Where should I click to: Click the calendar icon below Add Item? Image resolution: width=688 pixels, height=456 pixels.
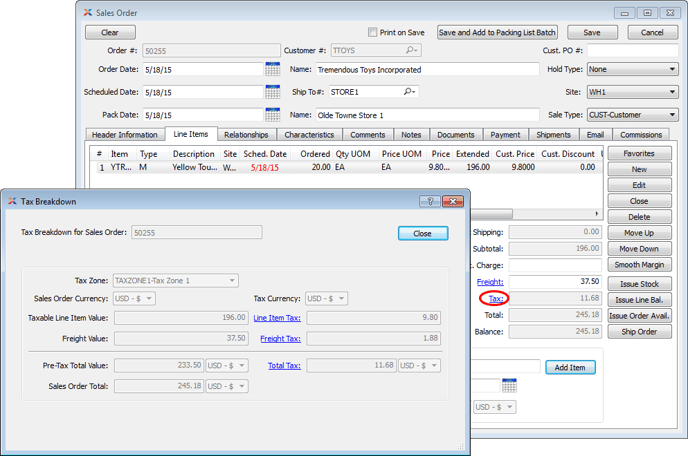pos(509,385)
